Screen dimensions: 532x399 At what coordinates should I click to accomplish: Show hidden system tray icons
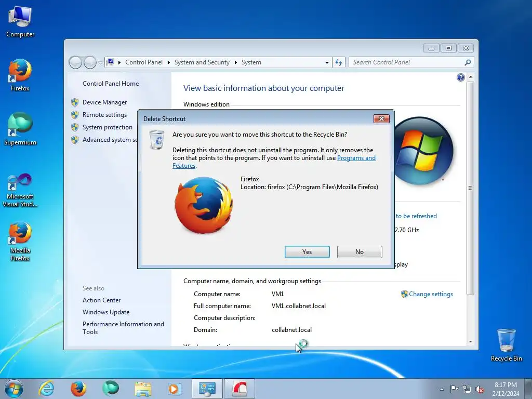pos(442,389)
